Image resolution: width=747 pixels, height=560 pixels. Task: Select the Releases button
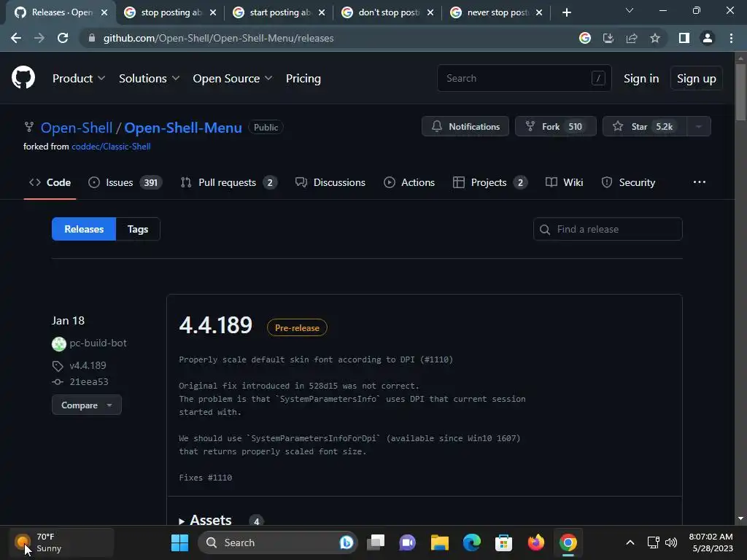(84, 229)
